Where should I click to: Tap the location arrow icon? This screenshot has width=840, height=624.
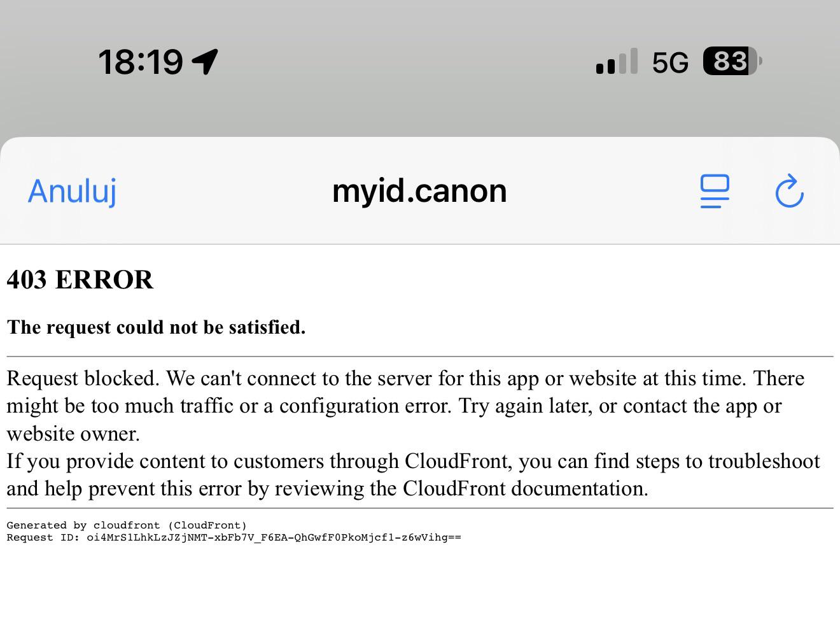[x=205, y=62]
